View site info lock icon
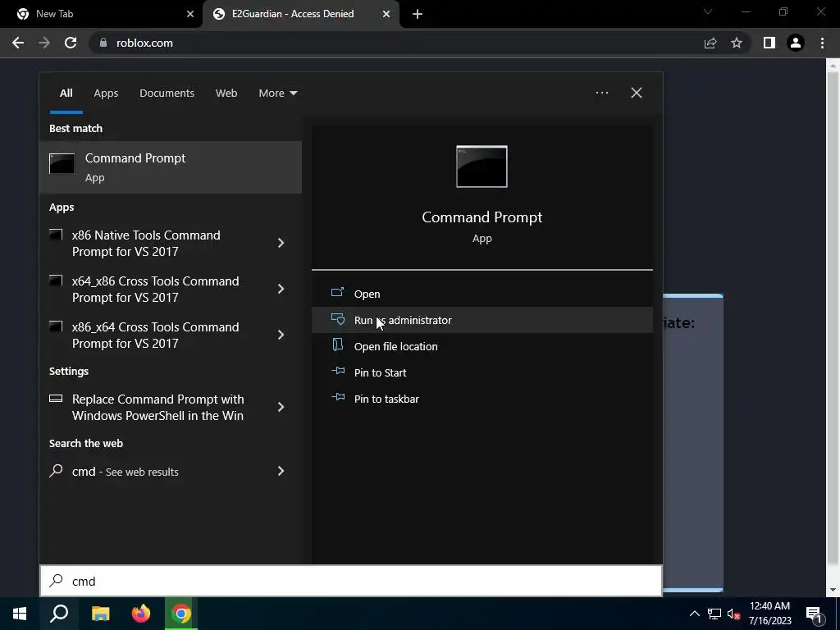Viewport: 840px width, 630px height. tap(103, 43)
